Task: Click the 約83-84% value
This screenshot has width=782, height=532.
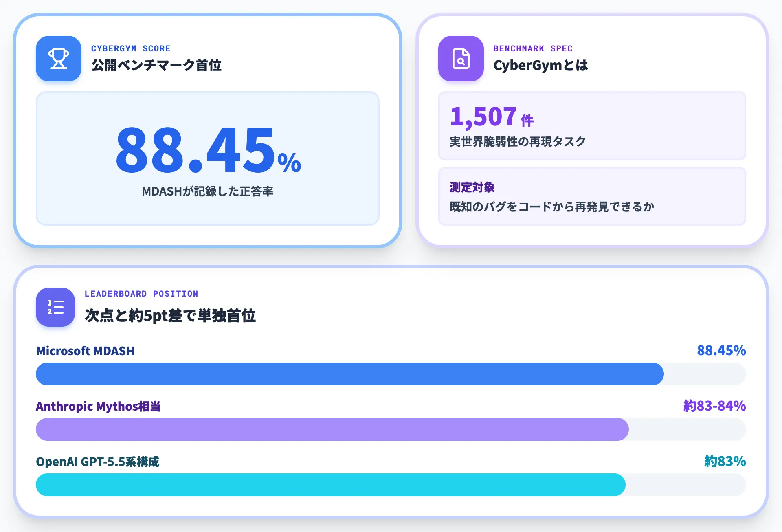Action: (714, 406)
